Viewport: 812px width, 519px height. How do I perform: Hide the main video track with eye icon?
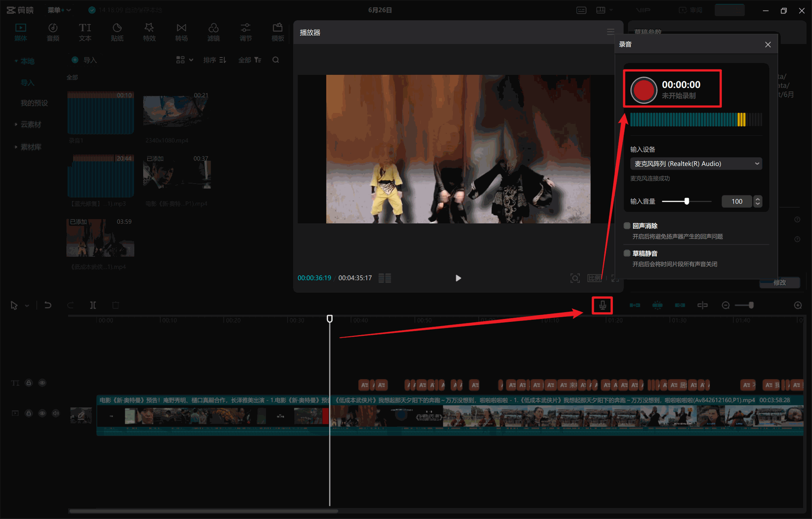42,413
